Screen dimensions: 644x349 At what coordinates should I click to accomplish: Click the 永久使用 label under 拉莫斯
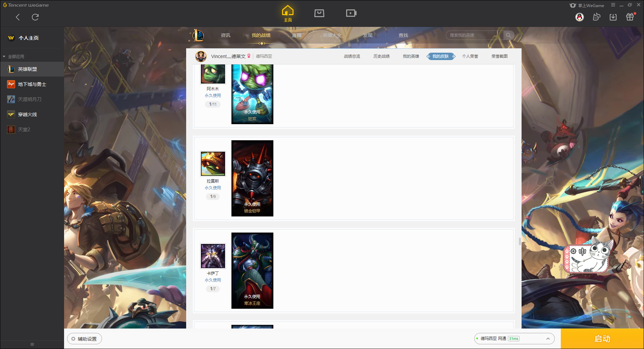tap(213, 188)
